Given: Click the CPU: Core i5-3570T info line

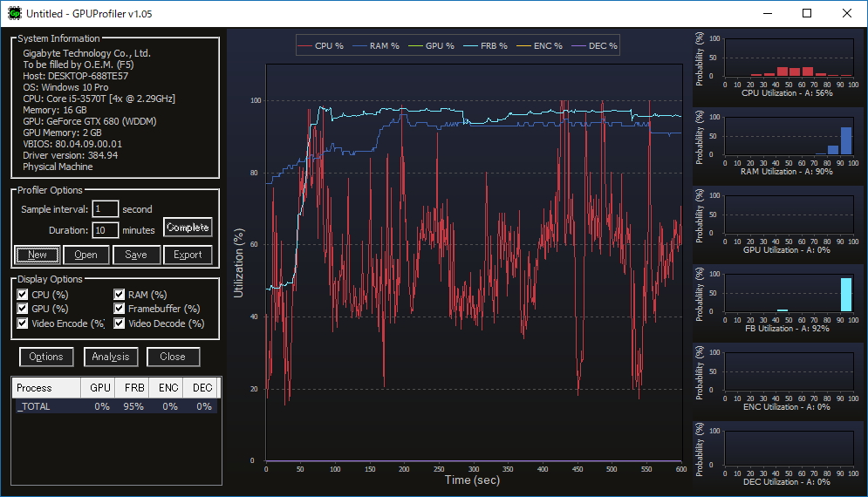Looking at the screenshot, I should (x=99, y=99).
